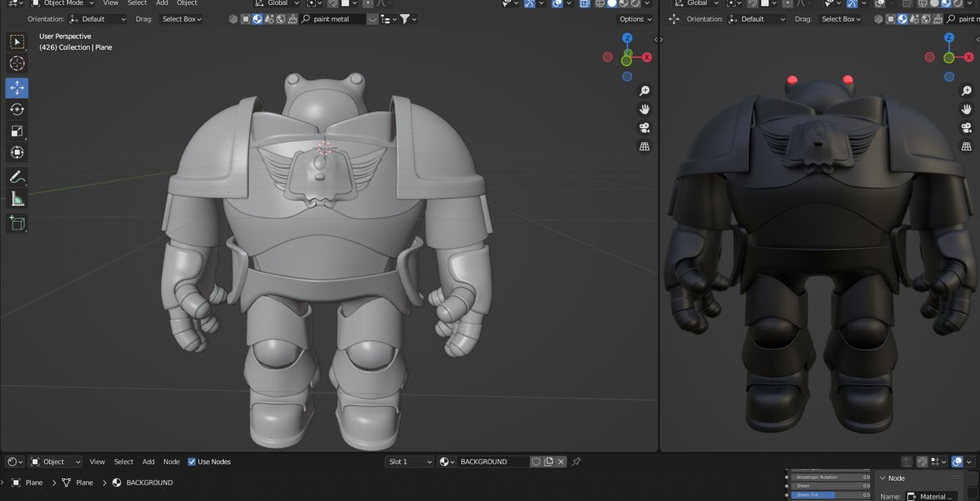Click the pan hand icon in right viewport
Image resolution: width=980 pixels, height=501 pixels.
[x=966, y=109]
